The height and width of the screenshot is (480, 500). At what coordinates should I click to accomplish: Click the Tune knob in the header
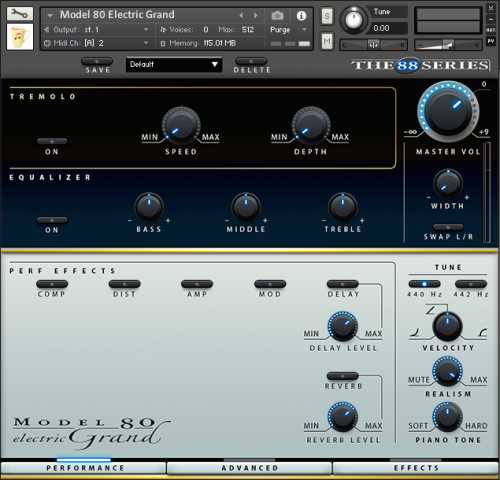[354, 20]
